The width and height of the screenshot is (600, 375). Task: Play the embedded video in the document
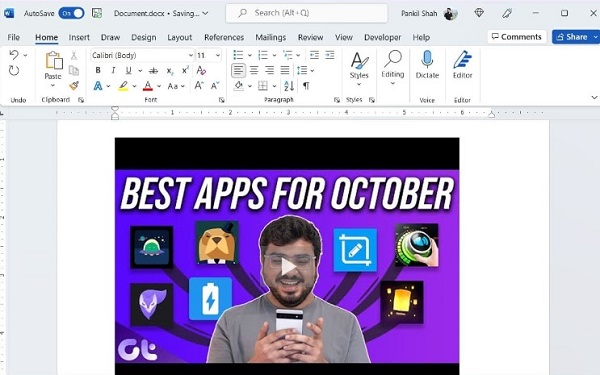coord(287,266)
